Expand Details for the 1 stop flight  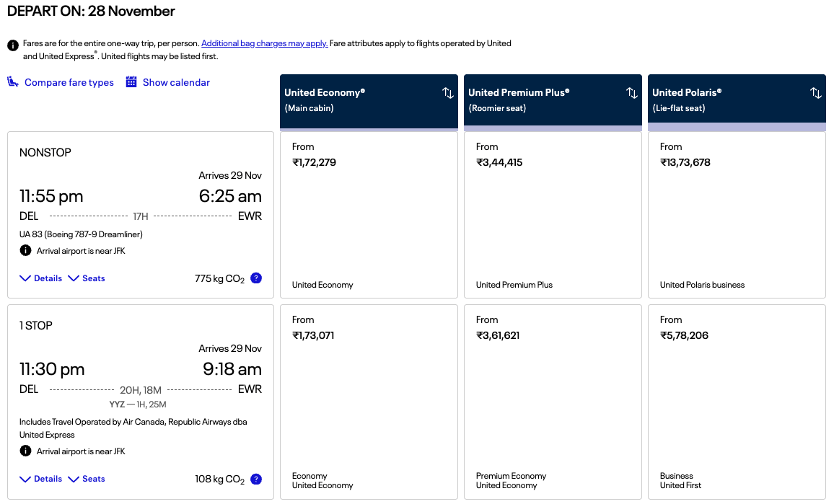point(41,479)
